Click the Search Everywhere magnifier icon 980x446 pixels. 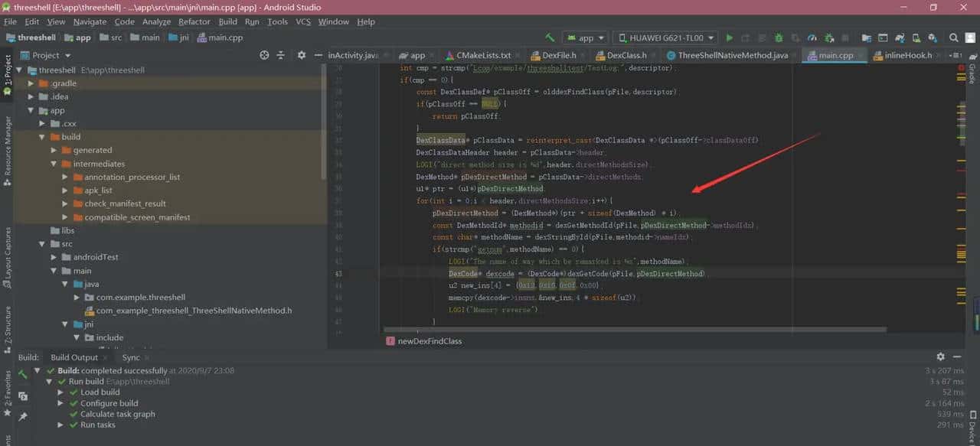click(x=953, y=37)
